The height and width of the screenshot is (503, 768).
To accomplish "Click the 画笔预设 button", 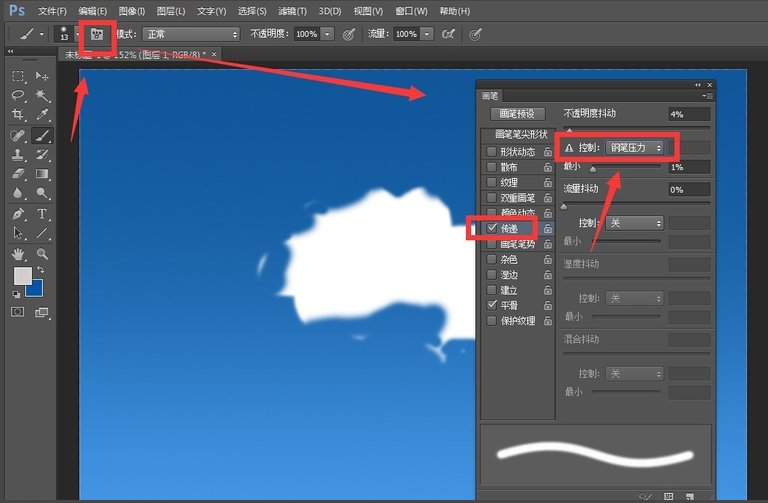I will point(517,114).
